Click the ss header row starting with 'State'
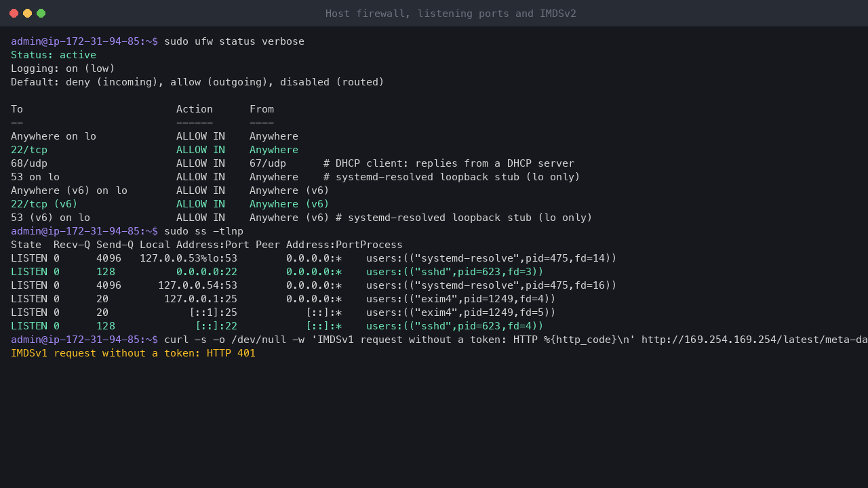The width and height of the screenshot is (868, 488). click(x=207, y=245)
